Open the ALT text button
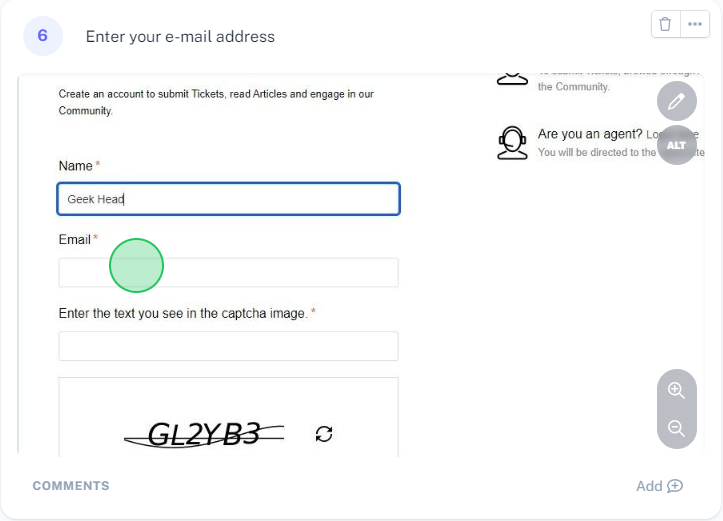Screen dimensions: 723x521 [677, 145]
